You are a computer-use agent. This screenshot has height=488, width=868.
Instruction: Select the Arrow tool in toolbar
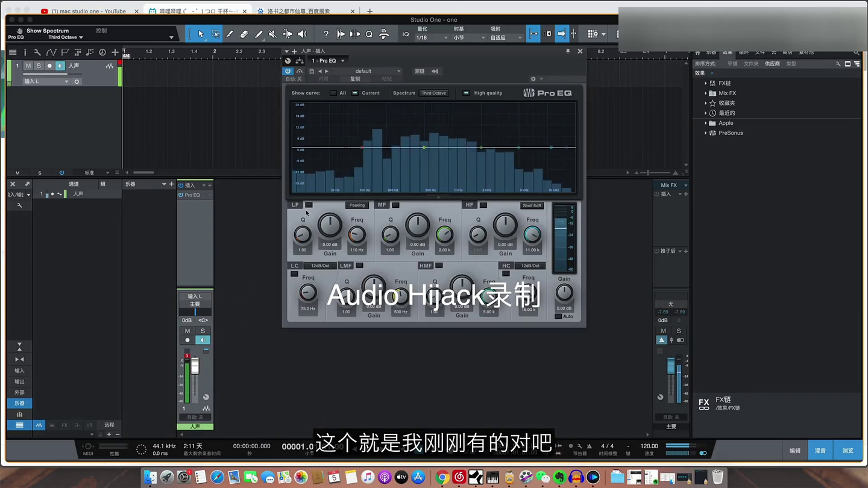(201, 34)
